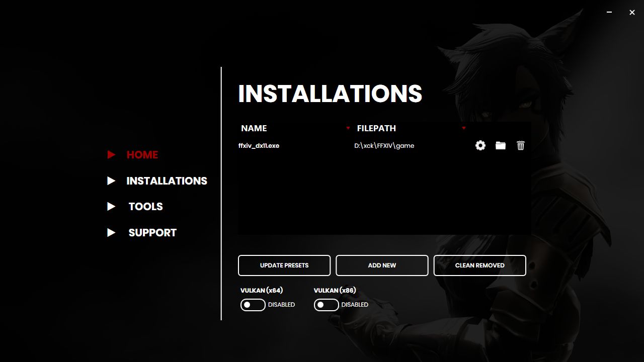Open the FILEPATH column sort dropdown arrow

click(464, 128)
